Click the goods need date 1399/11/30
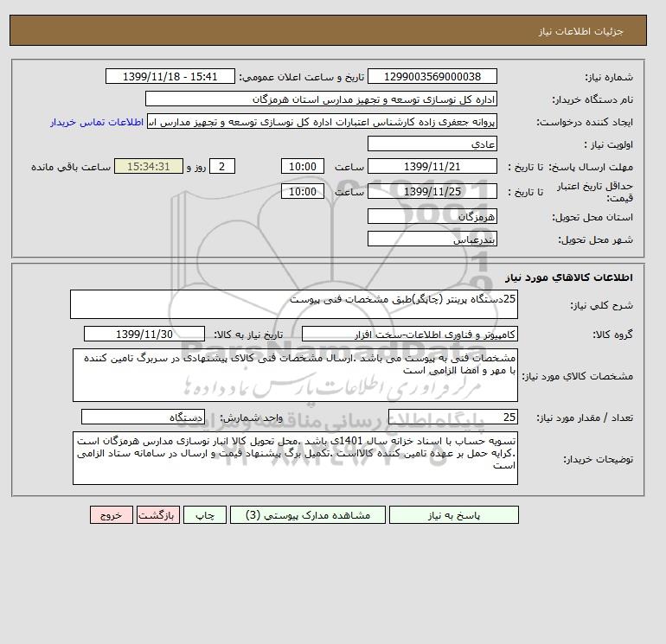The width and height of the screenshot is (666, 644). 144,334
